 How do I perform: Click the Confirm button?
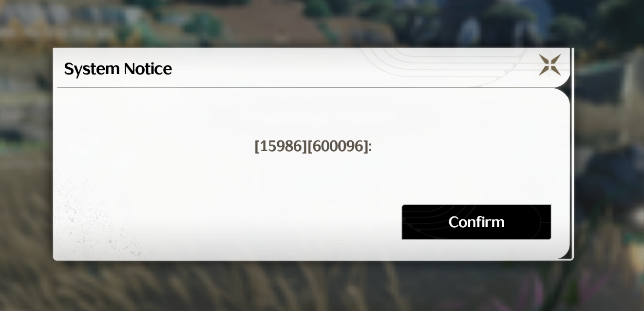pos(476,222)
